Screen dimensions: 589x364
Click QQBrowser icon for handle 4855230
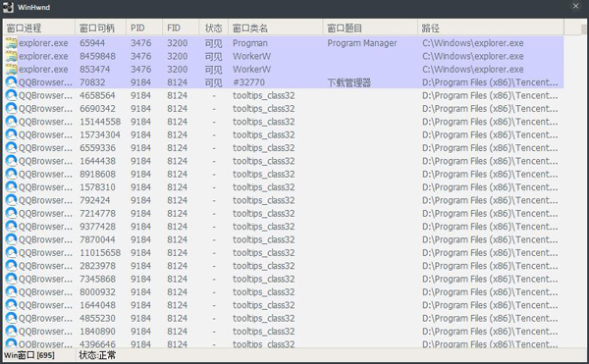[x=11, y=318]
